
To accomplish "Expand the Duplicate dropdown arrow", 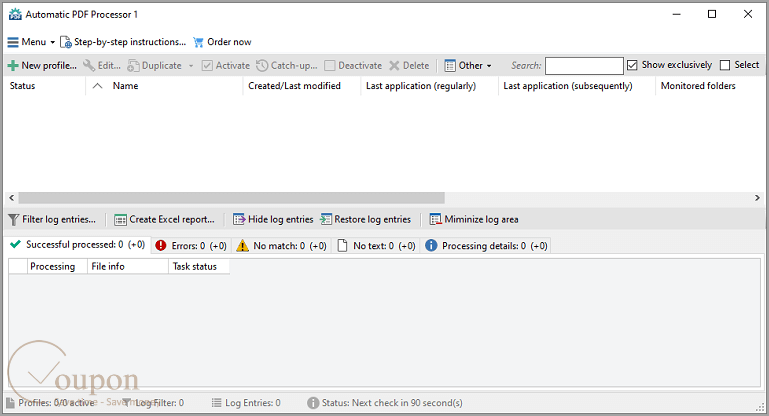I will point(191,66).
